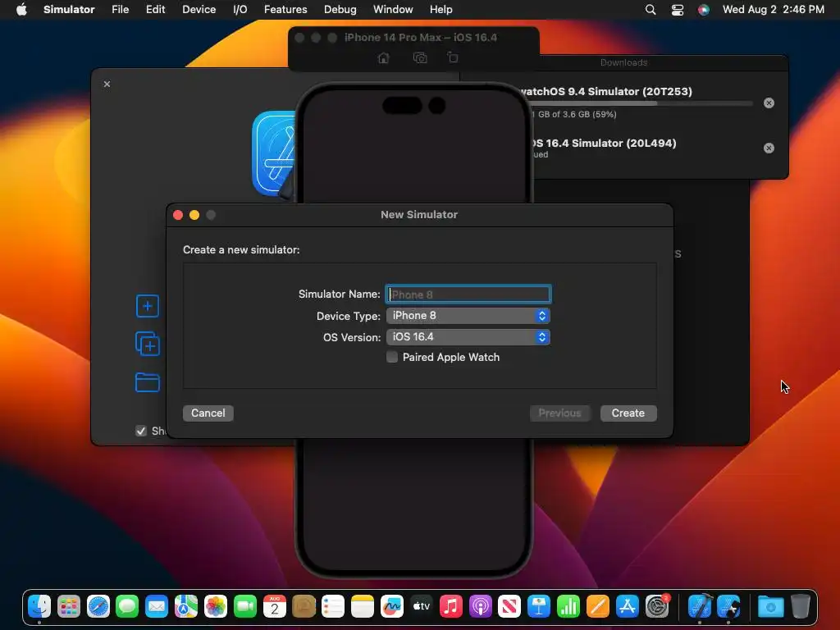Click the Home icon in simulator toolbar
840x630 pixels.
[x=384, y=58]
